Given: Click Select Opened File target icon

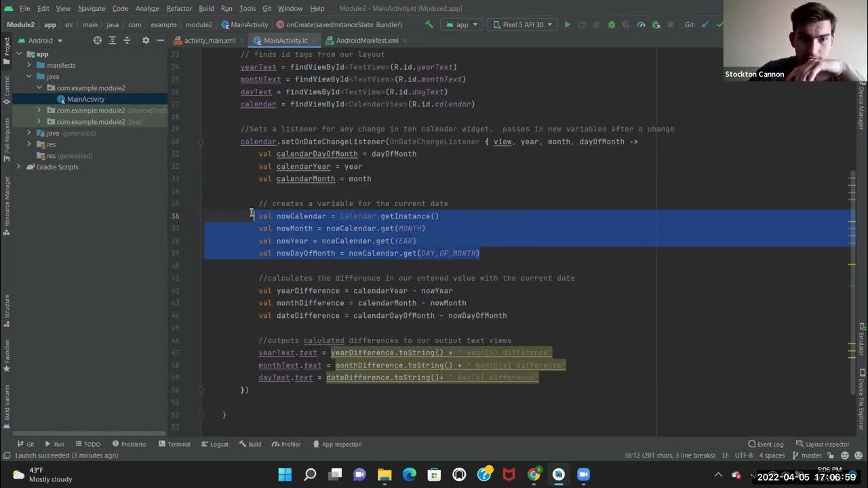Looking at the screenshot, I should coord(98,41).
